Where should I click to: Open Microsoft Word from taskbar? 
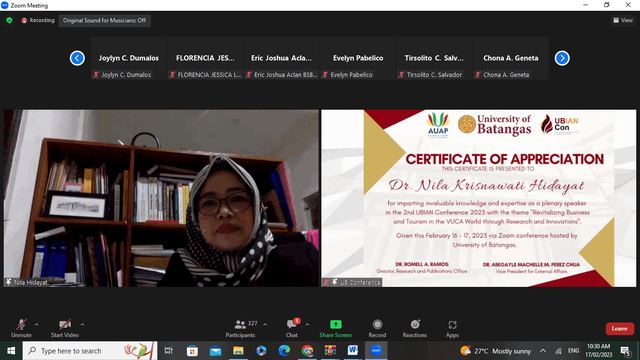point(353,351)
